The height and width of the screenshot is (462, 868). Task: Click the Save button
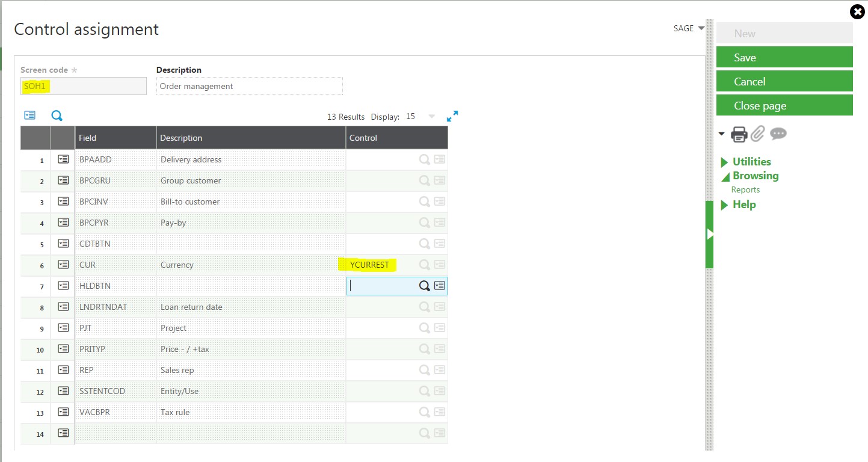coord(784,57)
